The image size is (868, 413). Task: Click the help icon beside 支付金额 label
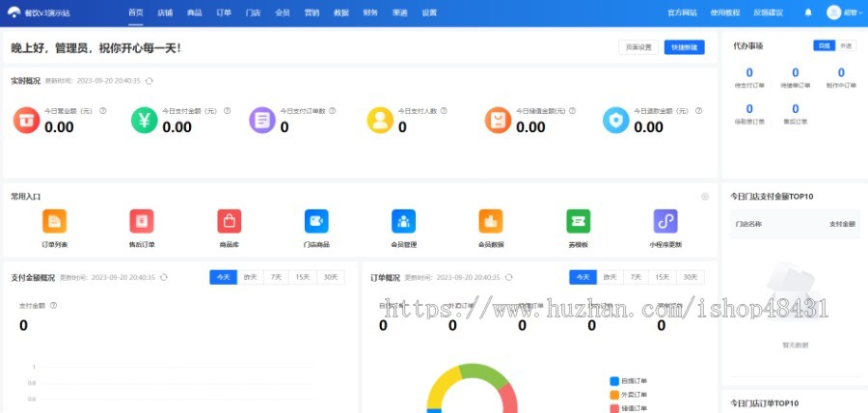(x=53, y=305)
